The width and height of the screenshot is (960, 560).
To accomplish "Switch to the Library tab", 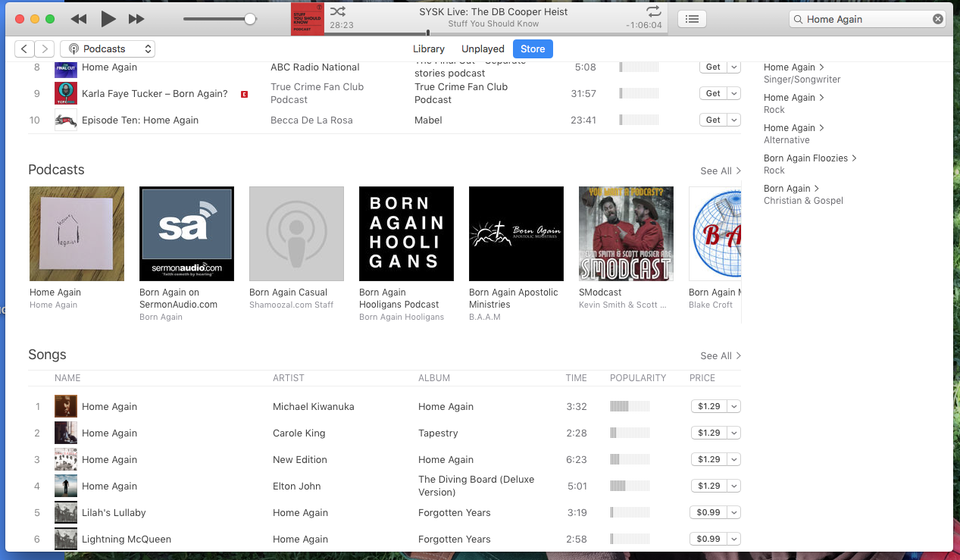I will coord(429,49).
